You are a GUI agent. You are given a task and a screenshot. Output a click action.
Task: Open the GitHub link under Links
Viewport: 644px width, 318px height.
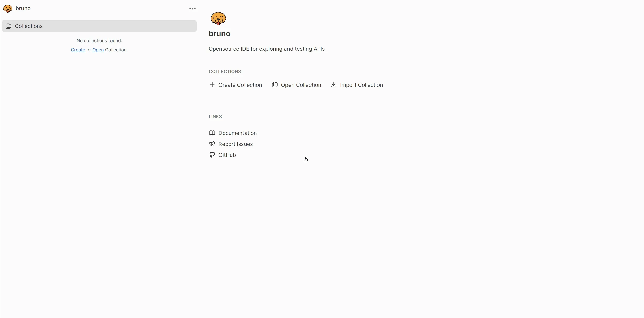[227, 155]
